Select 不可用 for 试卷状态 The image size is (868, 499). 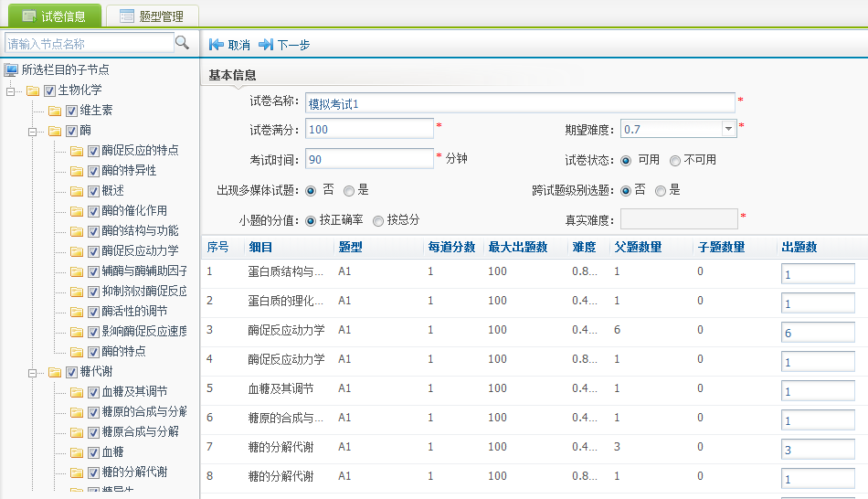point(675,160)
